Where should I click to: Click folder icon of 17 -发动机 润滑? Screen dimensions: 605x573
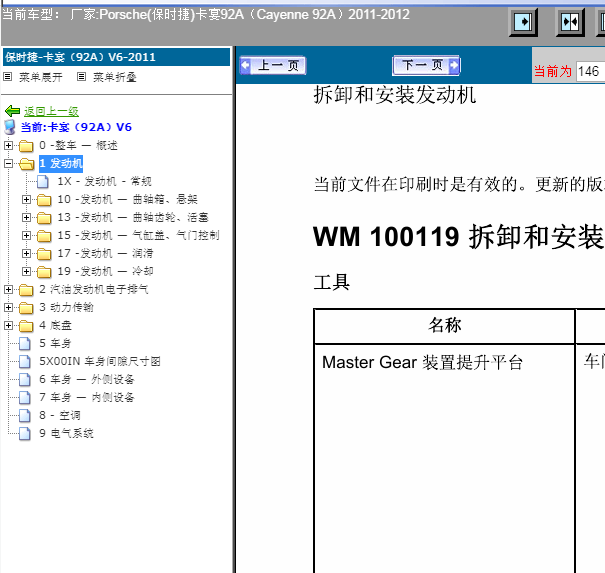pyautogui.click(x=44, y=254)
